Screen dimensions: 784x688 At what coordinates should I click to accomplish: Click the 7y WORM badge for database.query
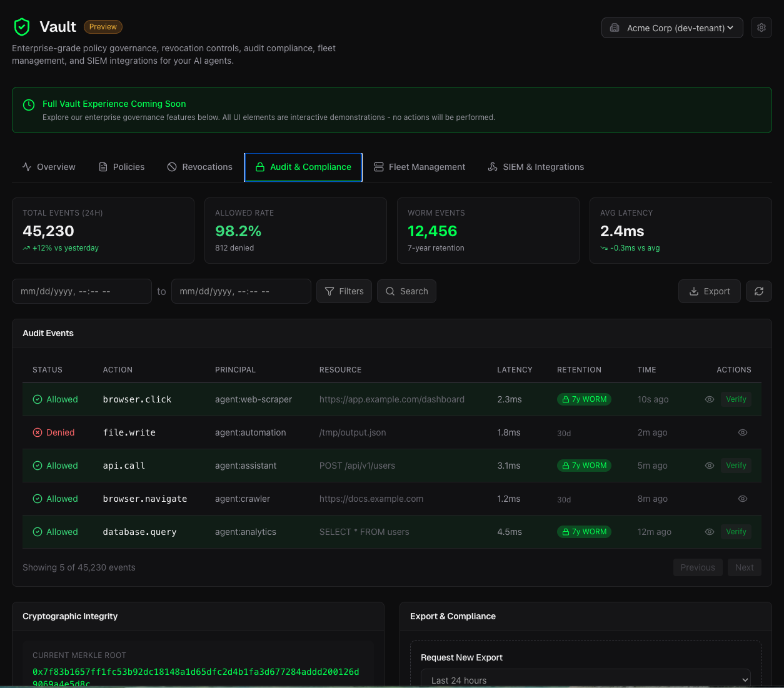584,532
